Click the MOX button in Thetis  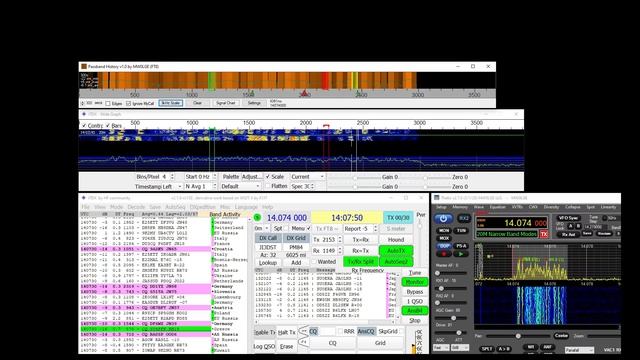[444, 238]
